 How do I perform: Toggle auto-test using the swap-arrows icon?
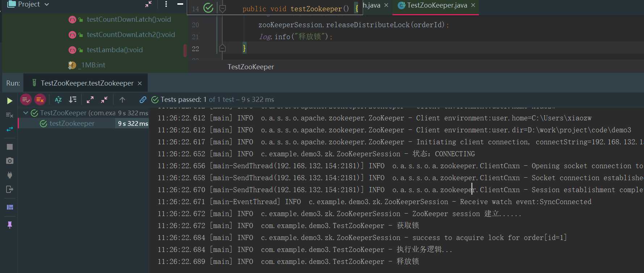(x=10, y=129)
